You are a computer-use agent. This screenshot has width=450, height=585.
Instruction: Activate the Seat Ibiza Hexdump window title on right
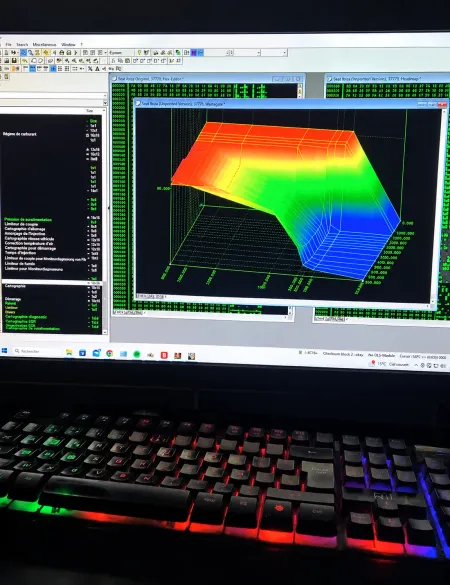click(377, 79)
